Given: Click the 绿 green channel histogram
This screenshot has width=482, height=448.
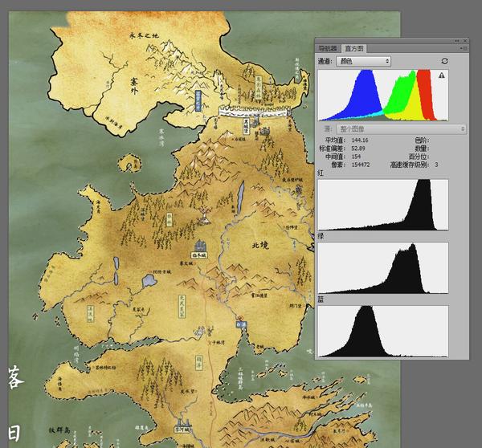Looking at the screenshot, I should (383, 268).
